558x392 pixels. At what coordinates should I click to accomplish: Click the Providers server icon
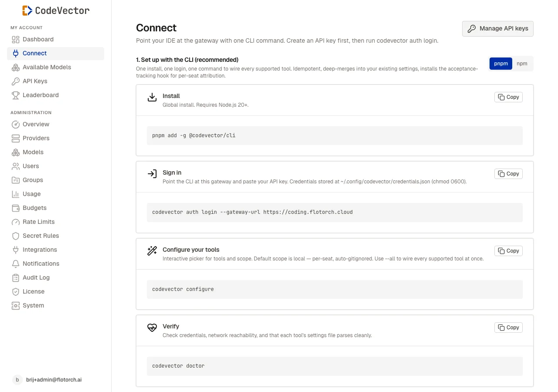[16, 139]
